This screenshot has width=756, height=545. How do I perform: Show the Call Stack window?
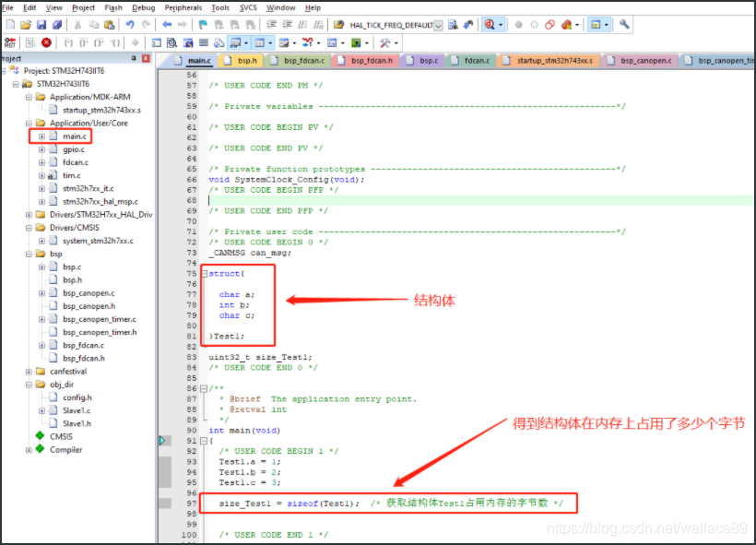click(x=219, y=43)
